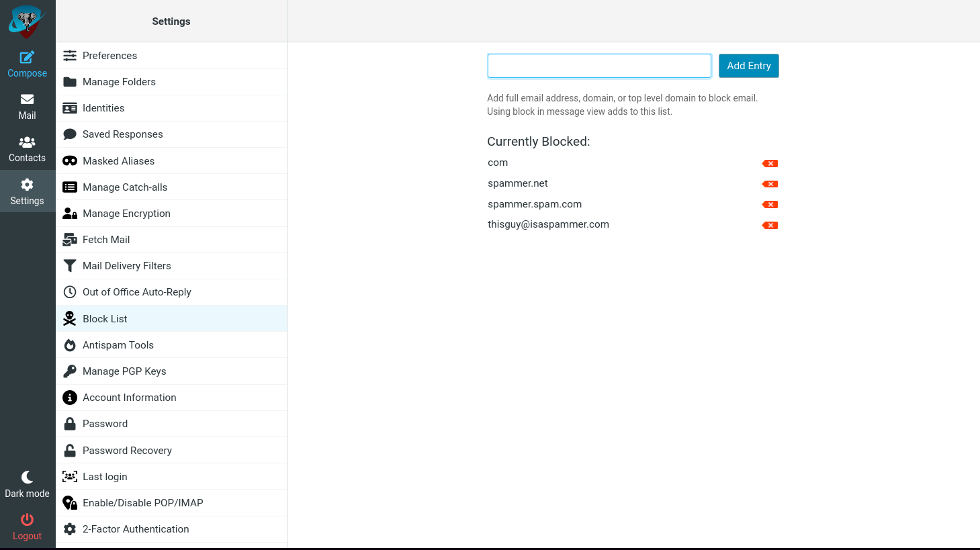Remove blocked entry 'com'
The width and height of the screenshot is (980, 550).
coord(770,163)
